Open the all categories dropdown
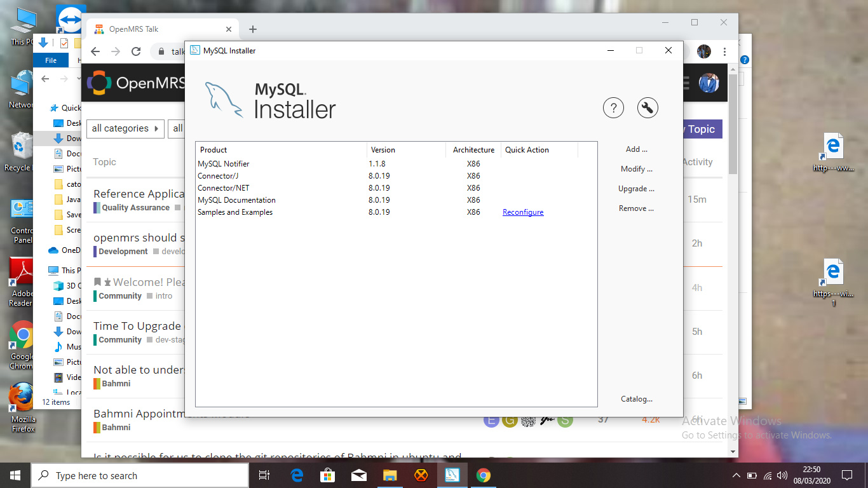 click(125, 128)
